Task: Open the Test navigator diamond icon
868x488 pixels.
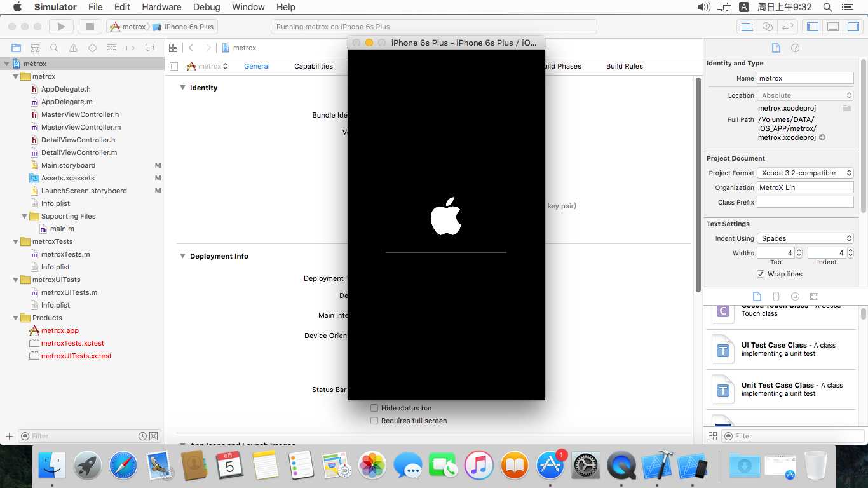Action: [x=92, y=48]
